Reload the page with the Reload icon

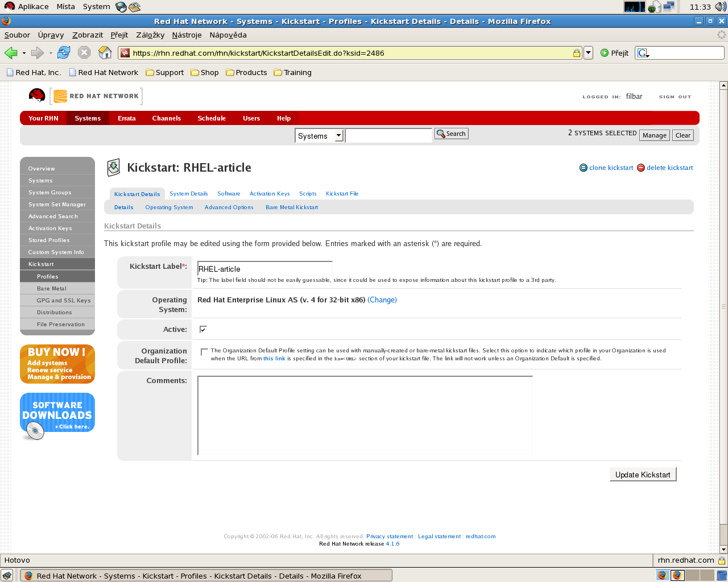pos(64,53)
